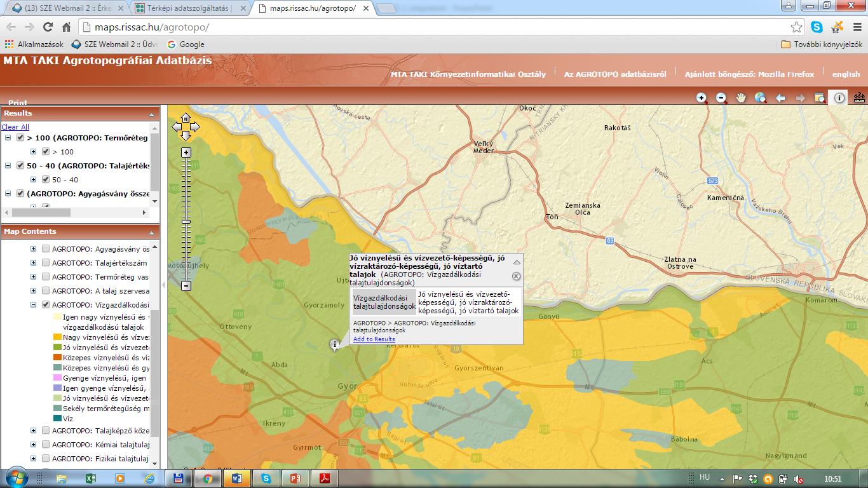Select the Zoom Out map tool
This screenshot has width=868, height=488.
coord(721,98)
